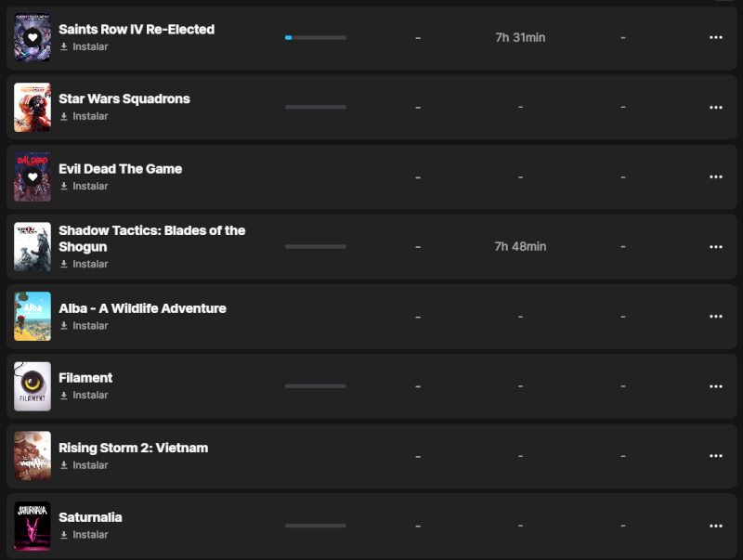Click three-dot menu for Evil Dead
The image size is (743, 560).
point(715,177)
